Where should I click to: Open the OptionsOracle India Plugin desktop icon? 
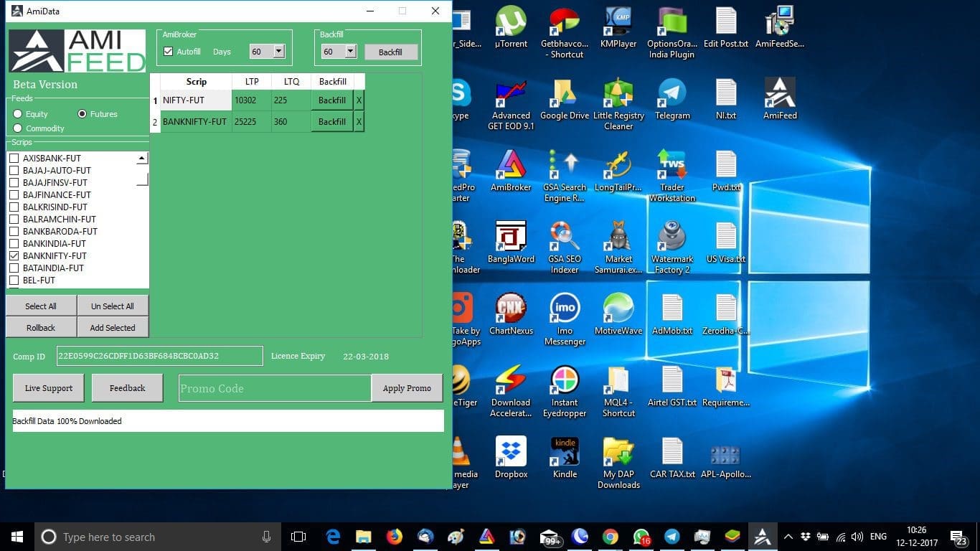(x=672, y=33)
